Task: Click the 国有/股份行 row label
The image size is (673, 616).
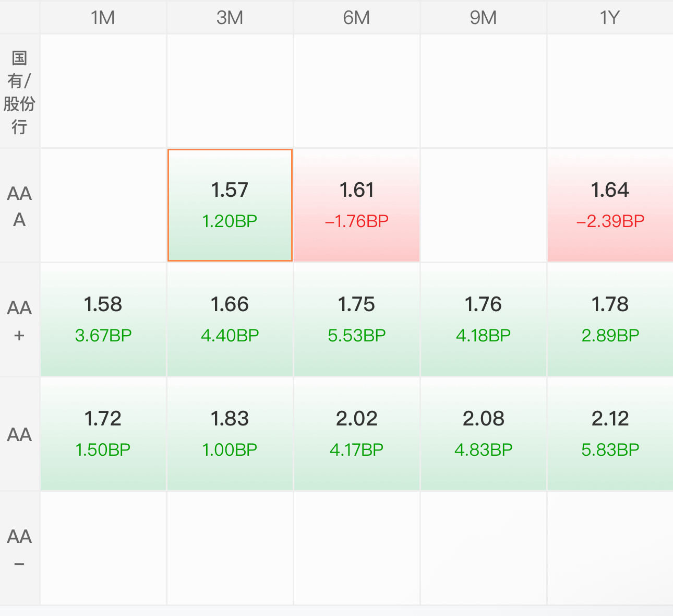Action: (19, 92)
